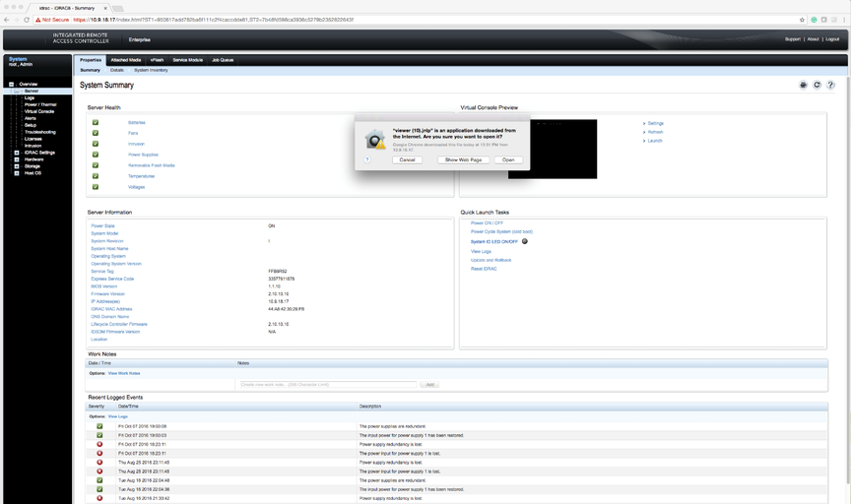Click the Power Supplies health link

point(143,155)
